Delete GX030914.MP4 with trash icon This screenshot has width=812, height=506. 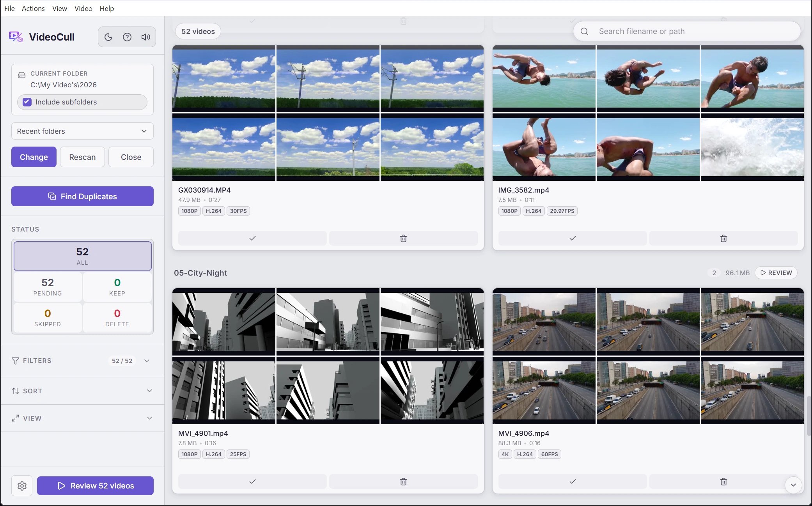coord(403,238)
